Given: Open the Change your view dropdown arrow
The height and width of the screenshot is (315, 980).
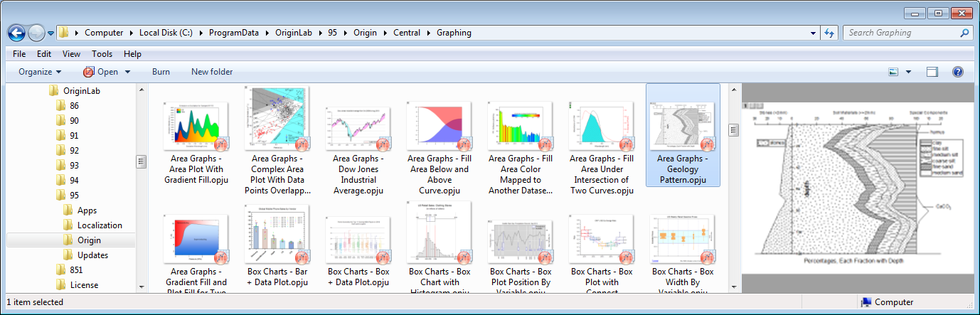Looking at the screenshot, I should (x=909, y=72).
